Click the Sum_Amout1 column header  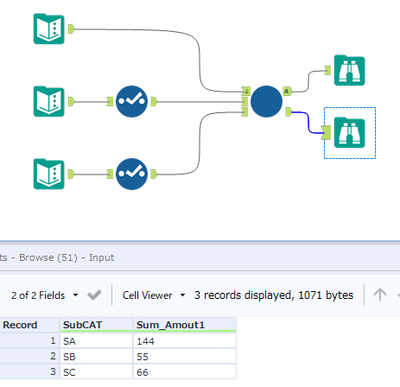(185, 325)
